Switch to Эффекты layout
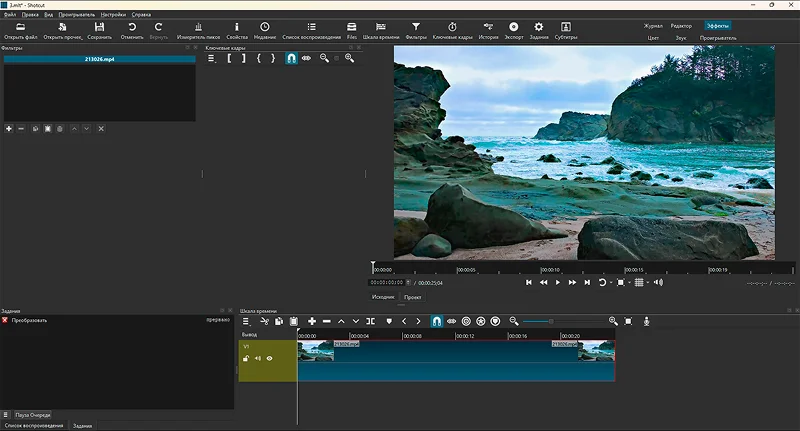 [x=718, y=26]
